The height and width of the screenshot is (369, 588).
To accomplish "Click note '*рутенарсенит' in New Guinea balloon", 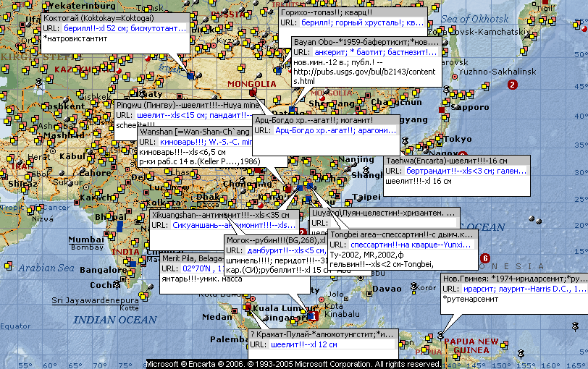I will pyautogui.click(x=470, y=299).
